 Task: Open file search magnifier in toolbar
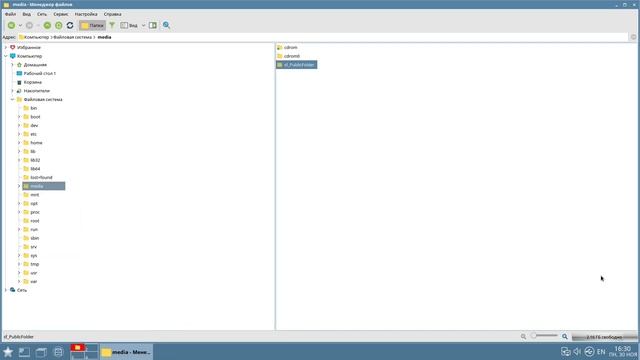click(x=167, y=25)
